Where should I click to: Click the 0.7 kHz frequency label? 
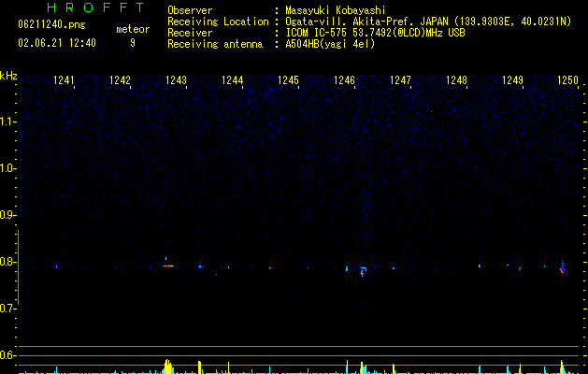7,309
